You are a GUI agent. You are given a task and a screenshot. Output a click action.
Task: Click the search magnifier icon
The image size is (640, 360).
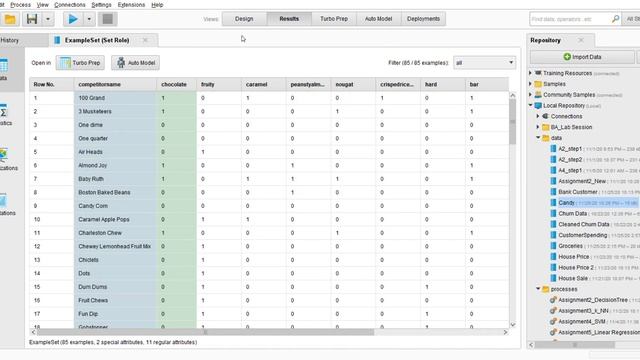(615, 19)
